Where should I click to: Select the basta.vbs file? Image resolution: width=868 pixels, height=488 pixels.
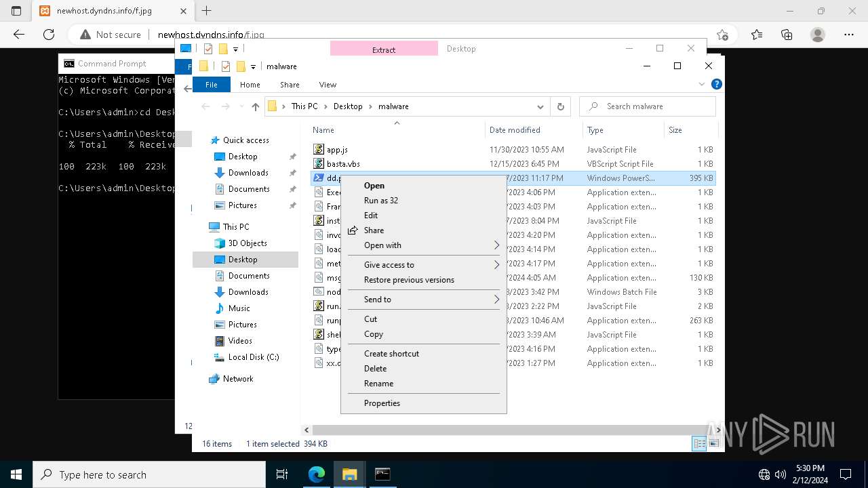coord(343,164)
